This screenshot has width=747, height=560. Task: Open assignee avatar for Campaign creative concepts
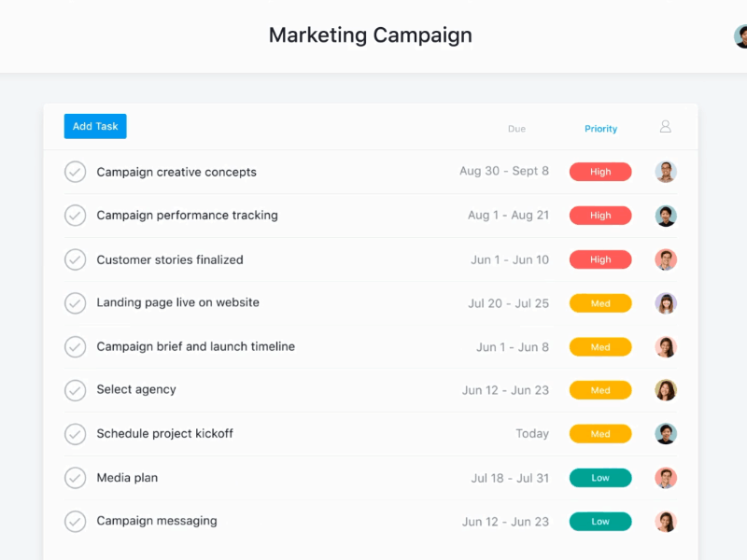(666, 172)
